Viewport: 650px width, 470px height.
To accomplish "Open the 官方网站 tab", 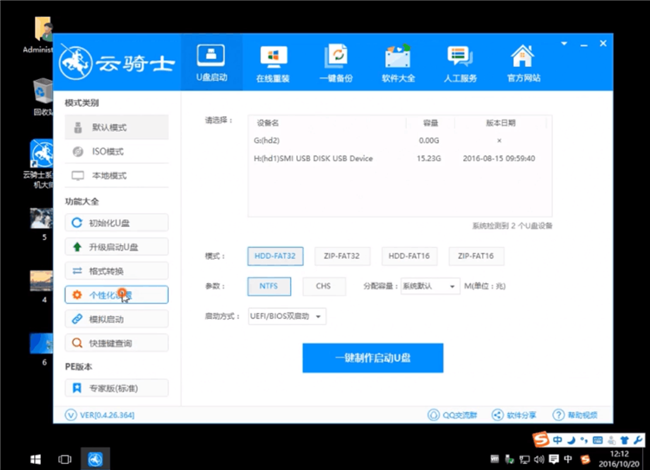I will [523, 63].
